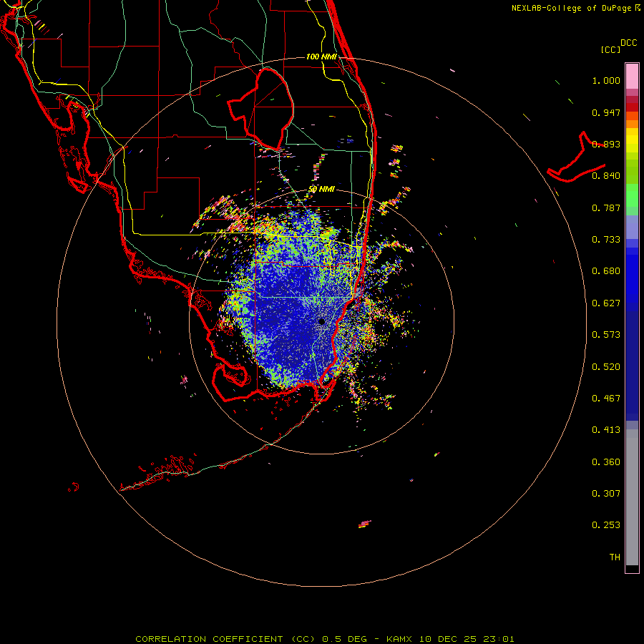Click the [CC] unit label

pyautogui.click(x=611, y=49)
